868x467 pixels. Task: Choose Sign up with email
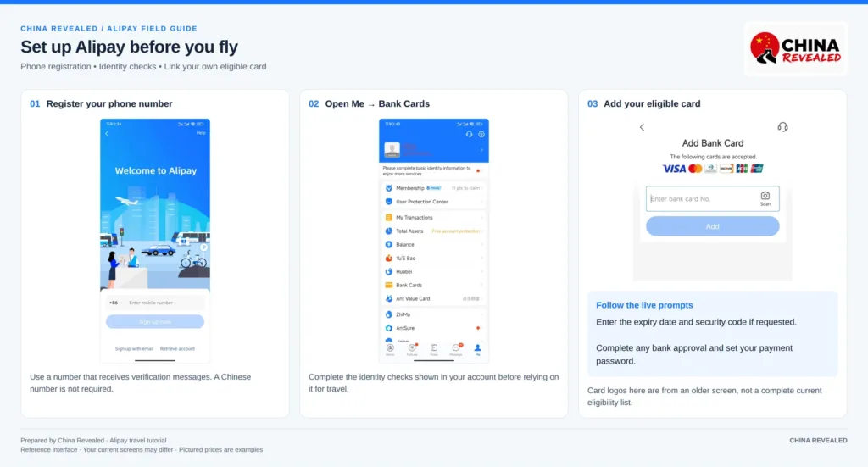point(134,348)
